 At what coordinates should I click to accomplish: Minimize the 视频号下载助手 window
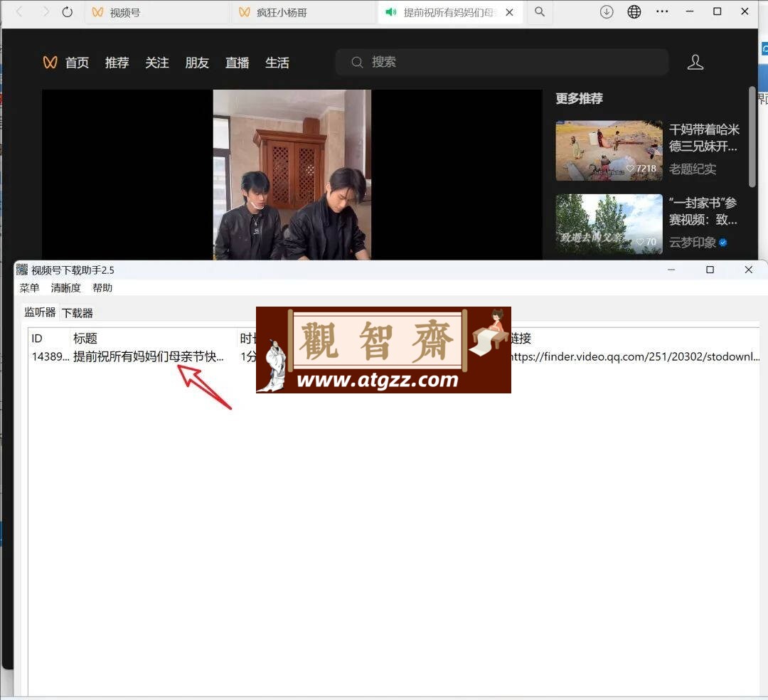tap(671, 270)
